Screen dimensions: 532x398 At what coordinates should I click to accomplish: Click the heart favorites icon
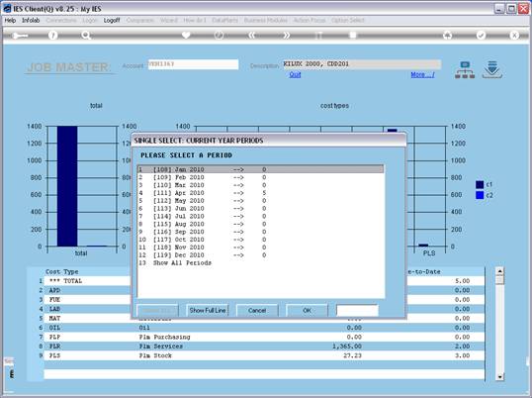pyautogui.click(x=186, y=35)
